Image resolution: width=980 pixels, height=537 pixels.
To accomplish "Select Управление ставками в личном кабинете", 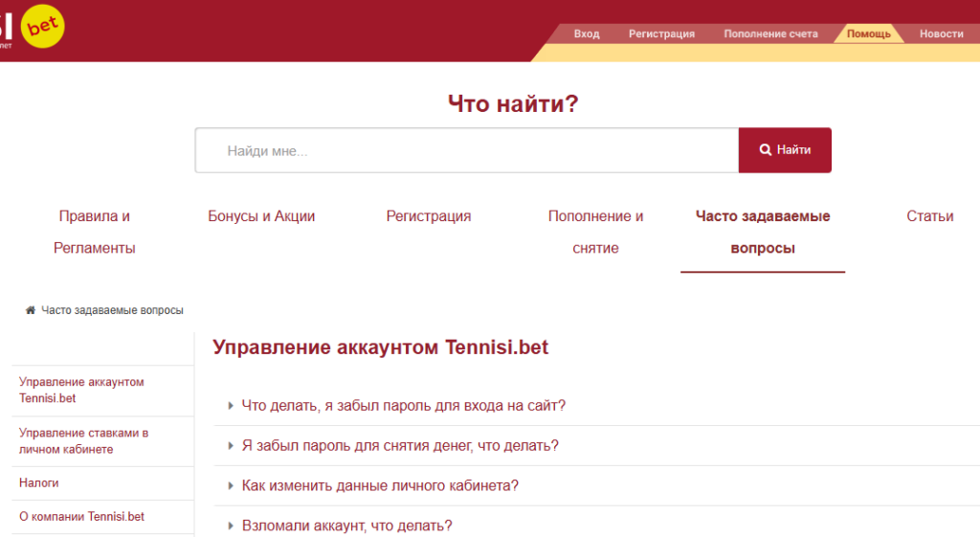I will click(x=83, y=440).
